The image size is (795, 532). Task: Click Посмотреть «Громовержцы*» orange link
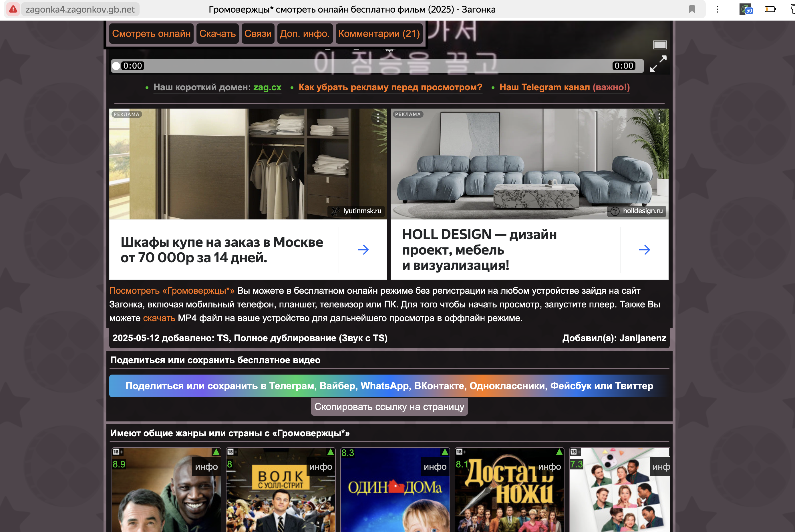coord(172,290)
